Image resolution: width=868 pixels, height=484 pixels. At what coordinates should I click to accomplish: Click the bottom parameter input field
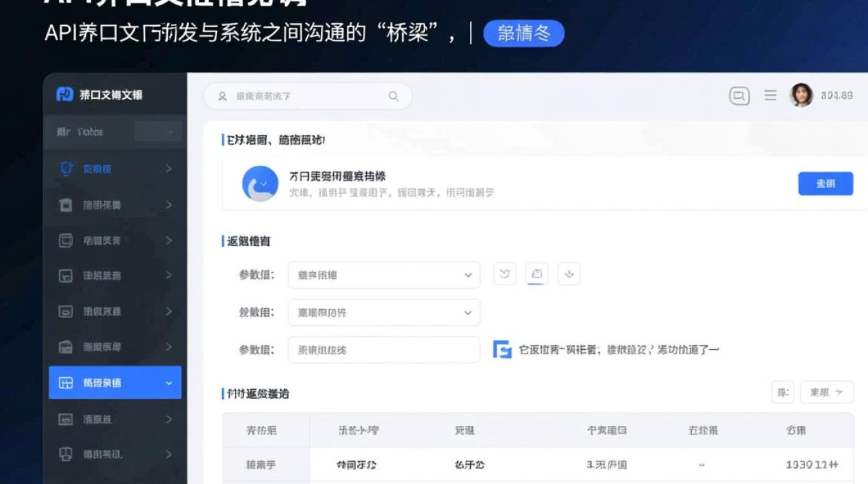pos(384,350)
